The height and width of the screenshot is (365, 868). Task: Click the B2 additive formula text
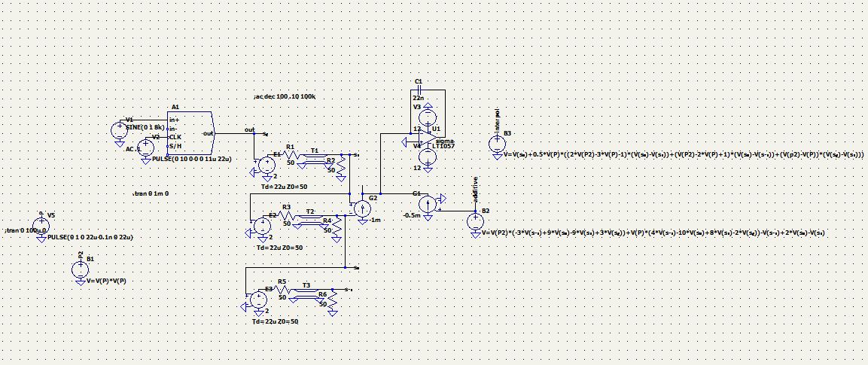point(653,233)
